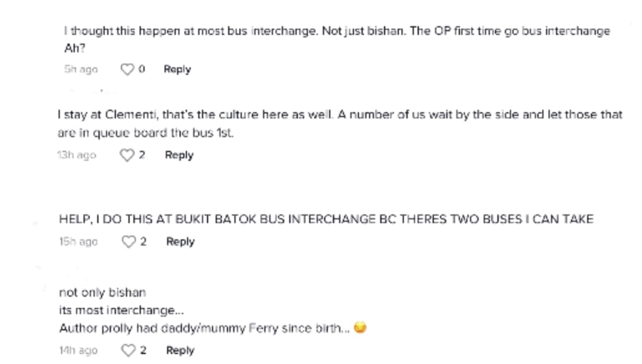642x364 pixels.
Task: Tap the heart on the 14h ago comment
Action: click(x=128, y=350)
